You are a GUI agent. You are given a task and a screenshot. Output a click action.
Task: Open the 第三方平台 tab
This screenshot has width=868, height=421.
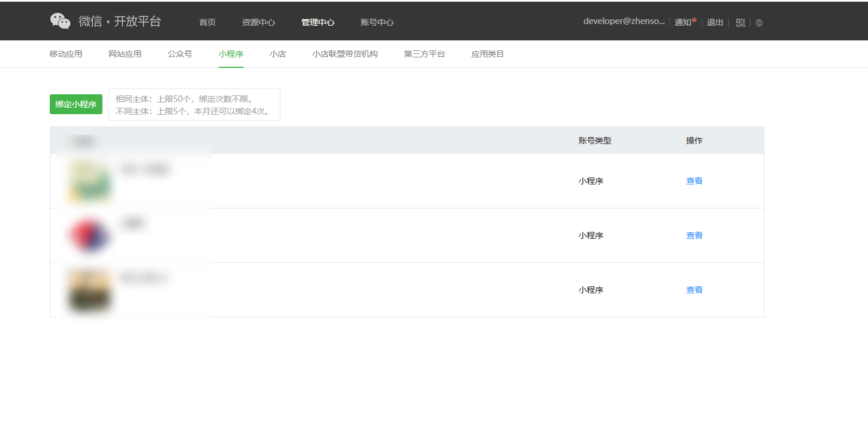[424, 54]
